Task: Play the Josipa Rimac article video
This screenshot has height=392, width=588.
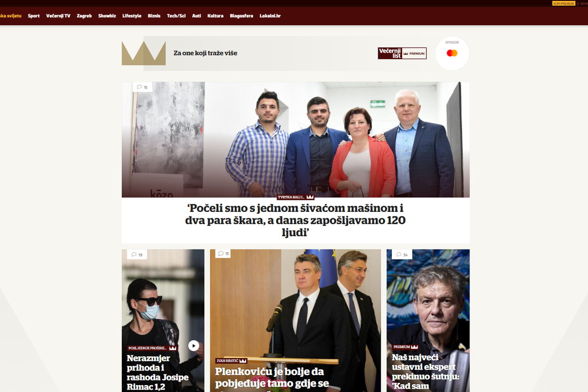Action: [194, 346]
